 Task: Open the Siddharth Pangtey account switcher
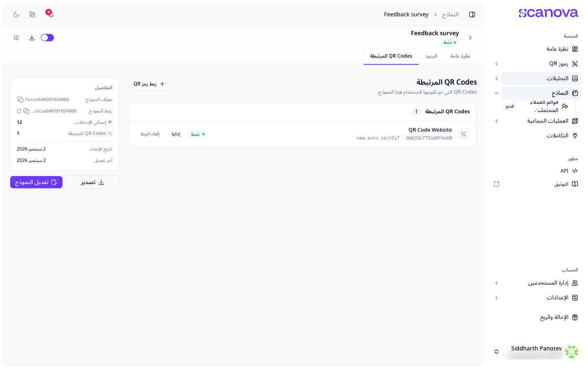click(x=536, y=352)
